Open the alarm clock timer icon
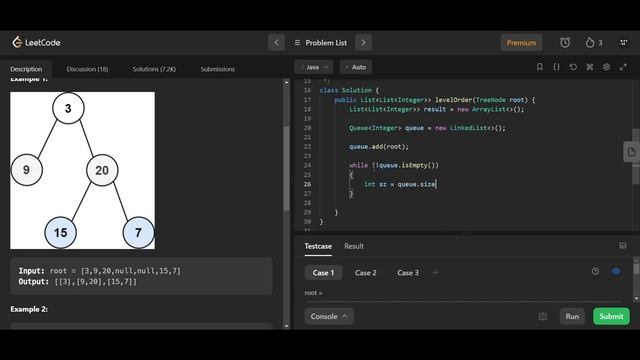Screen dimensions: 640x360 click(x=565, y=42)
